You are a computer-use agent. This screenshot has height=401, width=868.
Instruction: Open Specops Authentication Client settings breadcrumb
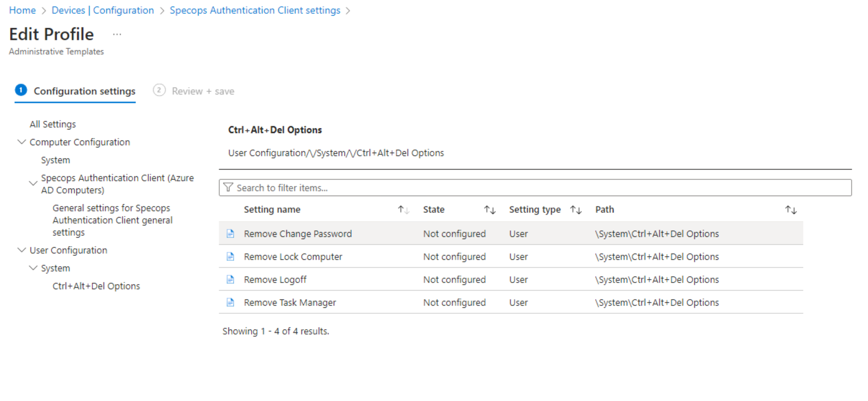[255, 10]
